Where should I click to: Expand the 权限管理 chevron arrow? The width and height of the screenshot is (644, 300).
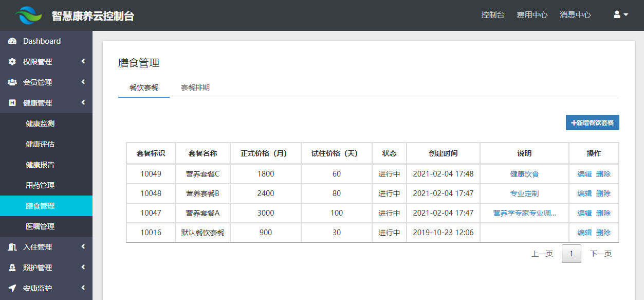(x=83, y=62)
